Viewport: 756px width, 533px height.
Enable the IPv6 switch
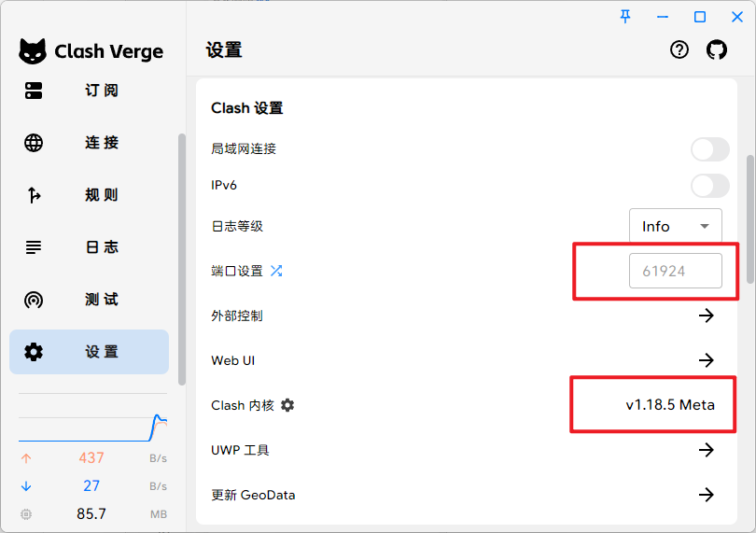pyautogui.click(x=709, y=186)
